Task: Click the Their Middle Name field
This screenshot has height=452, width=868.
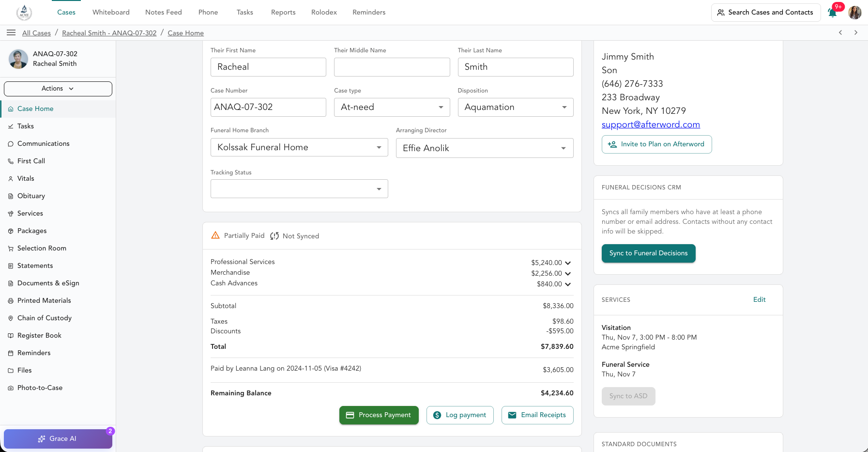Action: point(392,67)
